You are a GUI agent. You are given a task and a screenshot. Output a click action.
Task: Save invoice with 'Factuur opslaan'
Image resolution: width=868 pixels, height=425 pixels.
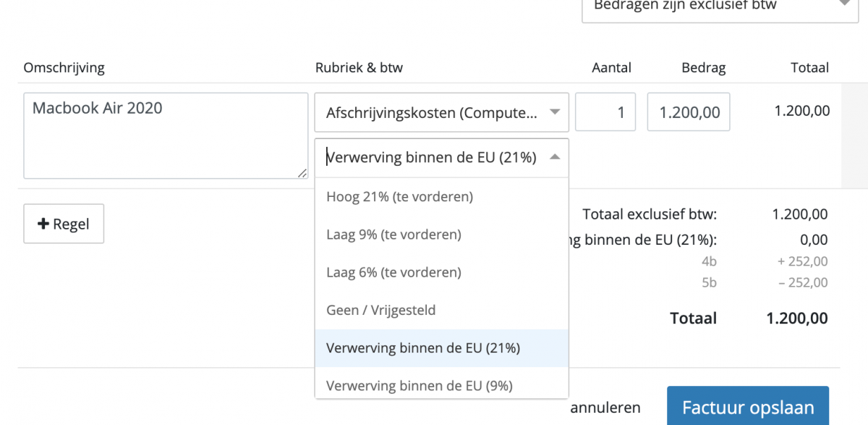click(747, 407)
